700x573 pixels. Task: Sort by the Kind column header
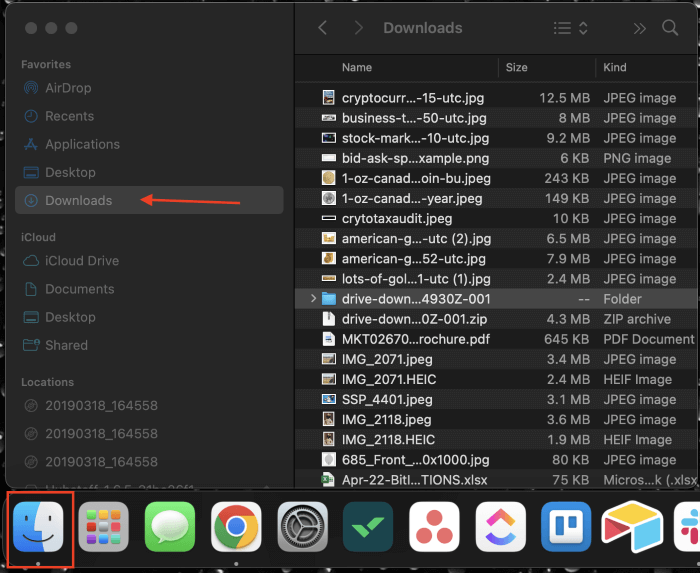[614, 67]
